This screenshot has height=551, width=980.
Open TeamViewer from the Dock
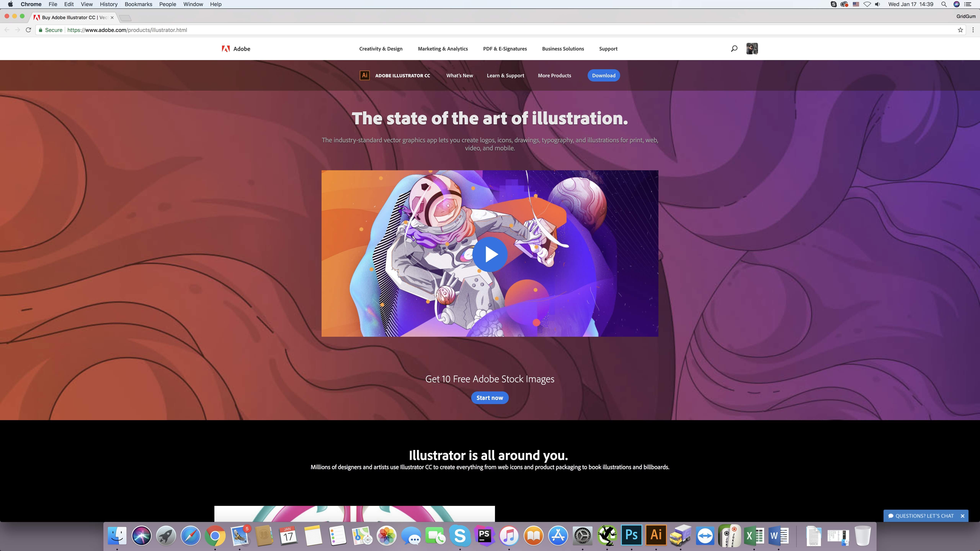(x=705, y=536)
